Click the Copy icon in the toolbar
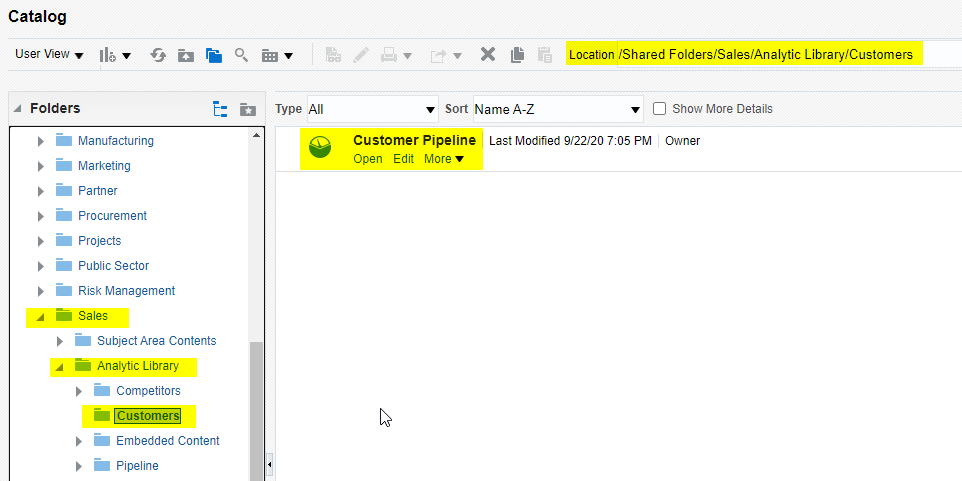 click(x=517, y=55)
